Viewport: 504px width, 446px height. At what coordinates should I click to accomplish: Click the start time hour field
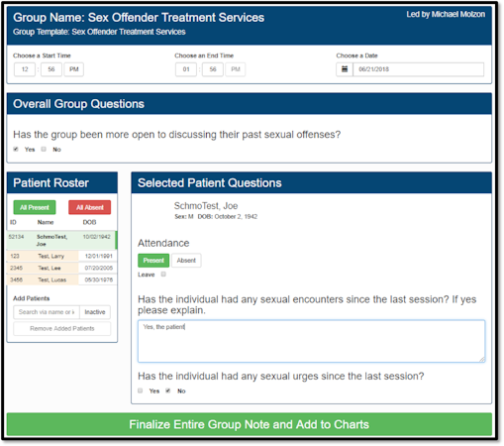pyautogui.click(x=25, y=69)
